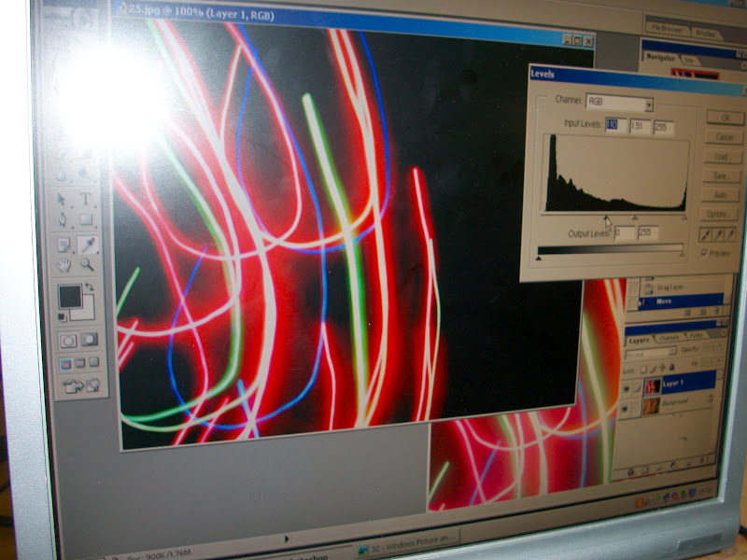The image size is (747, 560).
Task: Click the foreground color swatch
Action: click(x=70, y=297)
